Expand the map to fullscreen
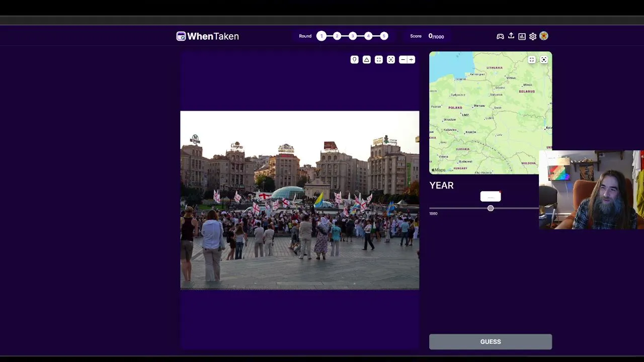Image resolution: width=644 pixels, height=362 pixels. (532, 60)
